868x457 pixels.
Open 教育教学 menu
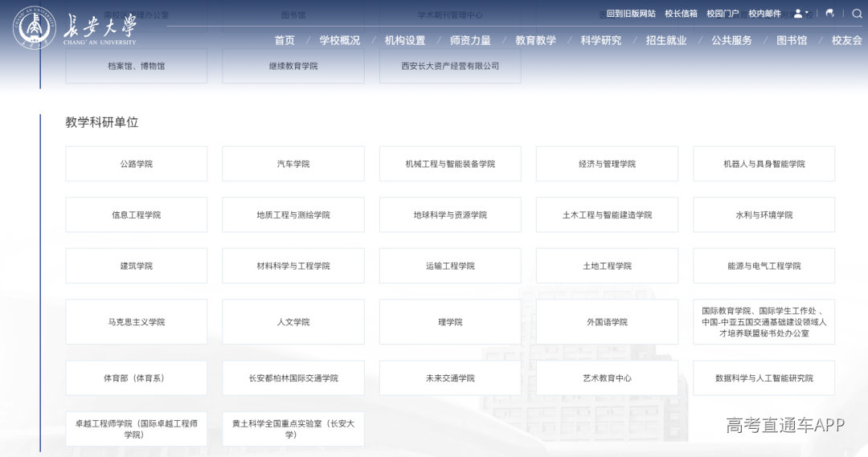tap(535, 40)
